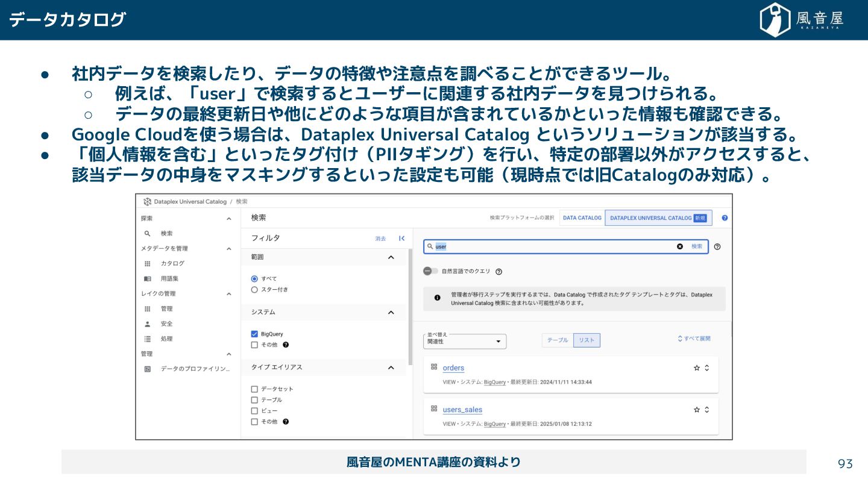Star the orders result
The image size is (868, 488).
coord(697,368)
